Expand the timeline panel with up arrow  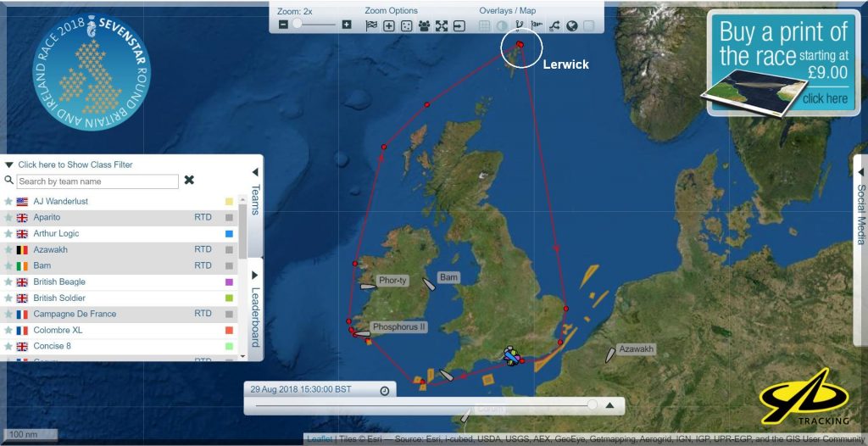click(609, 406)
